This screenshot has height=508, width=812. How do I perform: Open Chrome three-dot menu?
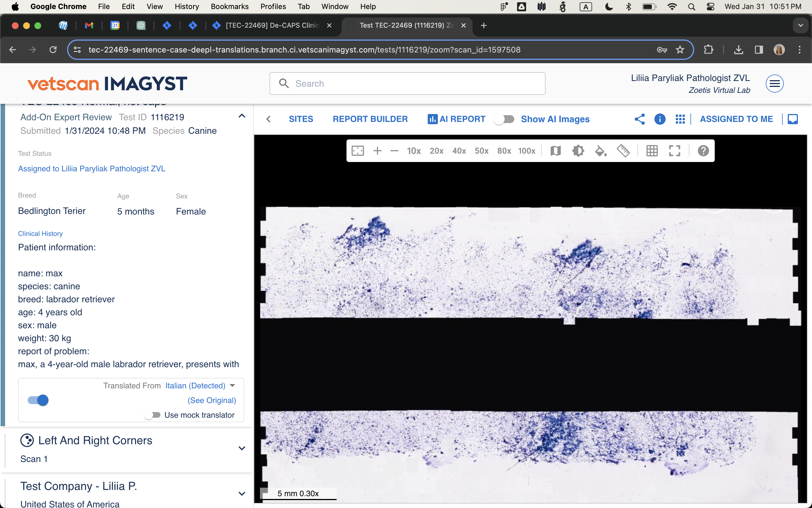pos(800,50)
